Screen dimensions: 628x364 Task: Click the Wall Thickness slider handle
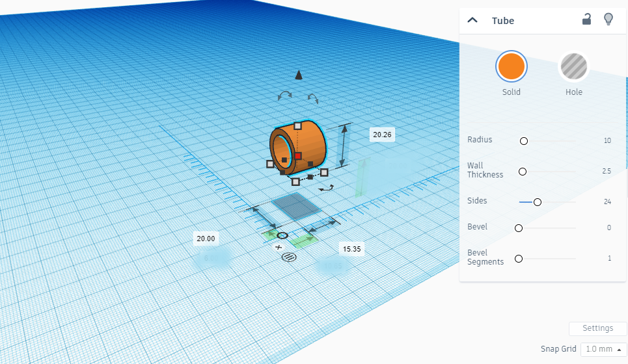point(523,172)
